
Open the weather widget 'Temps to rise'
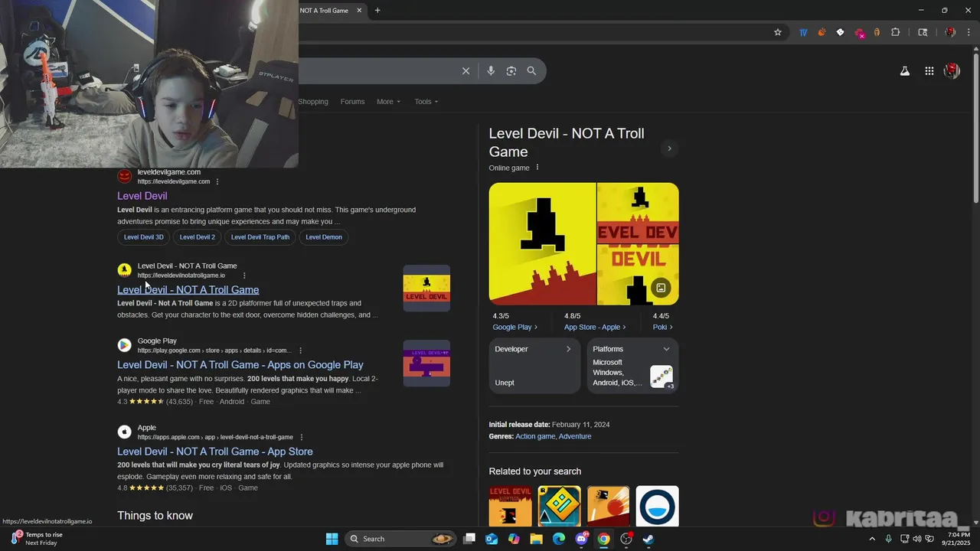38,539
